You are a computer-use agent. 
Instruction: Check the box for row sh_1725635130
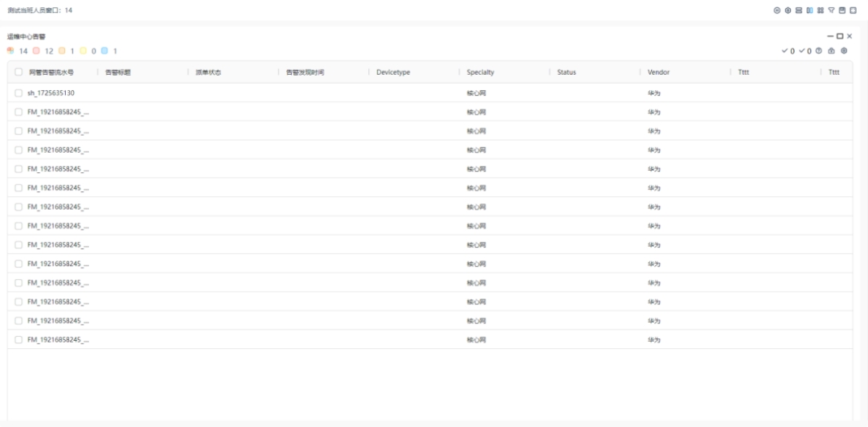pos(18,93)
